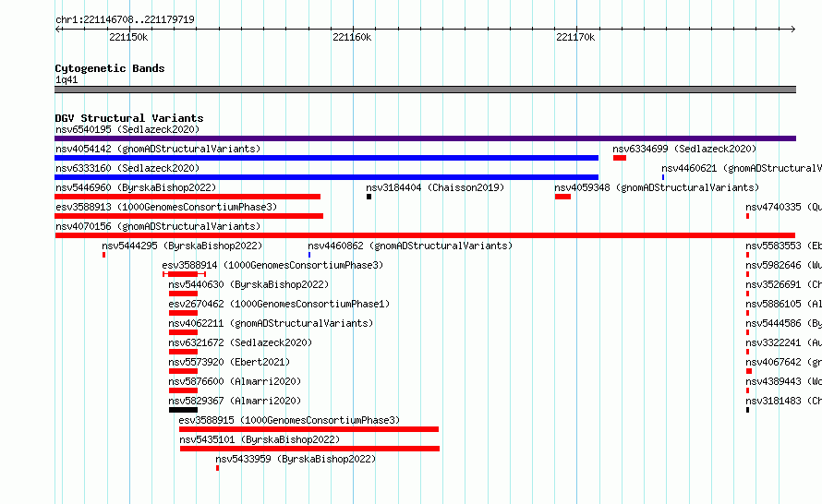Select esv2670462 (1000GenomesConsortiumPhase1) label

[x=279, y=304]
